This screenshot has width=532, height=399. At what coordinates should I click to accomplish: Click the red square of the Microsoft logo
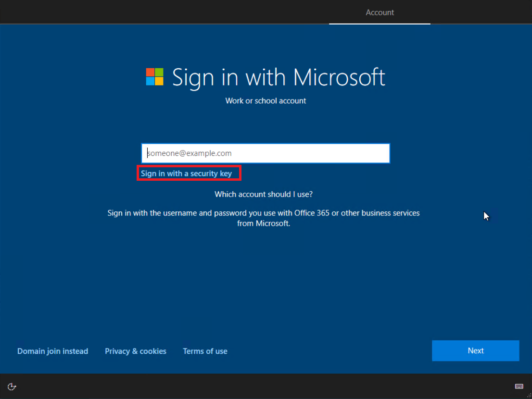point(150,72)
